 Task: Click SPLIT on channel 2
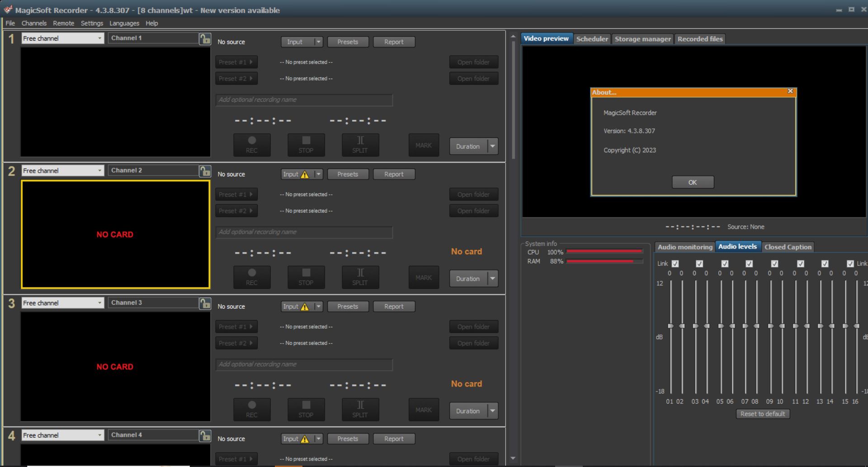(x=360, y=277)
